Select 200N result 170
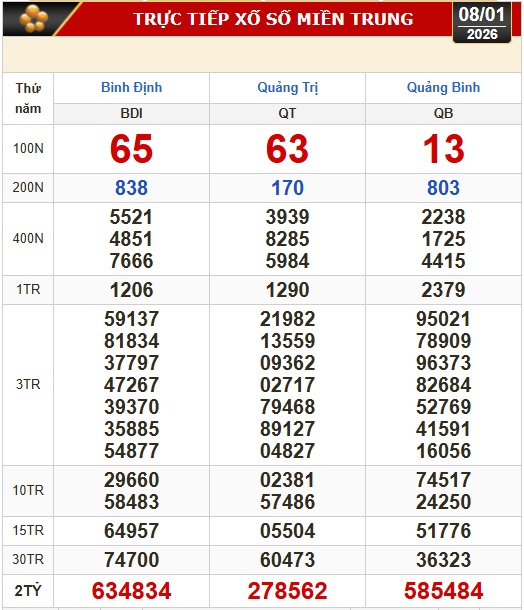Screen dimensions: 524x610 coord(287,188)
